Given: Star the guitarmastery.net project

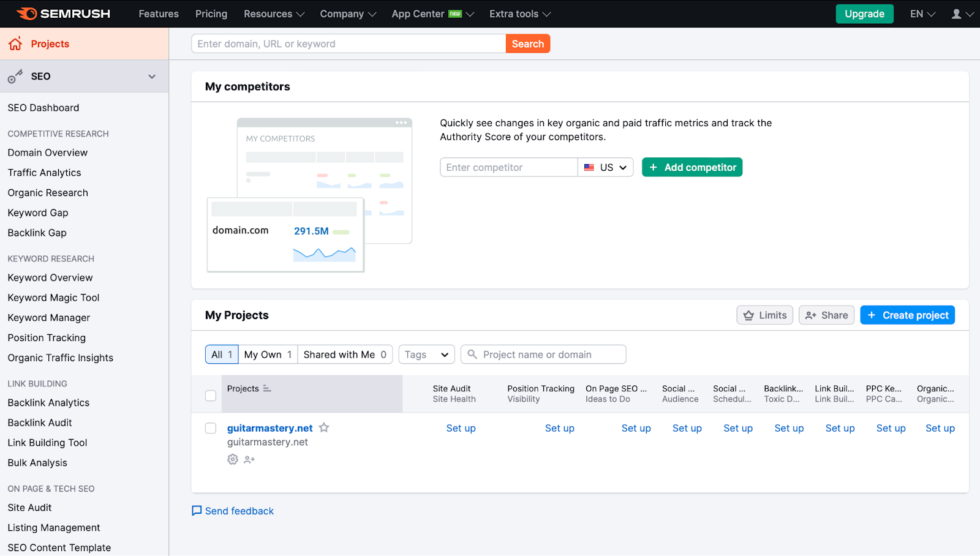Looking at the screenshot, I should click(324, 427).
